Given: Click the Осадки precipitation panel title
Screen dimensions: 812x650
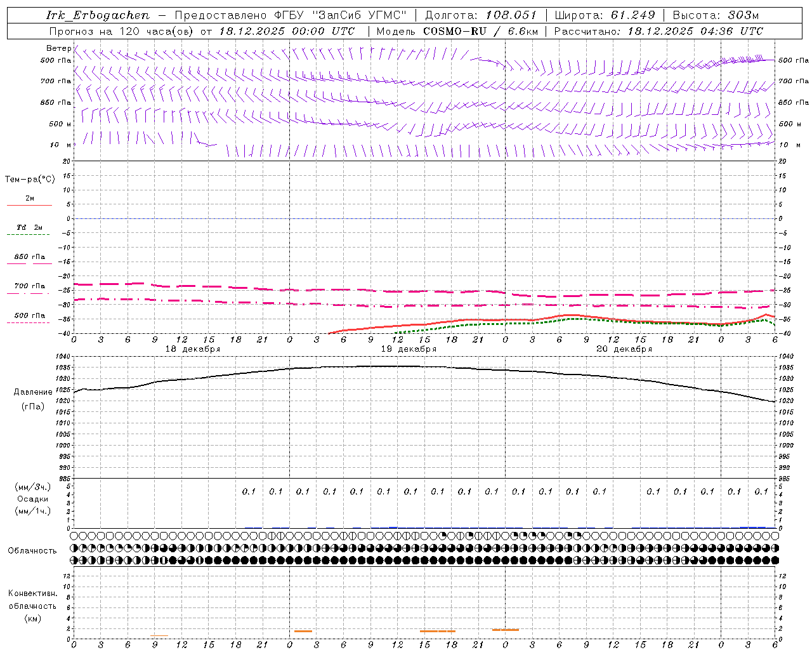Looking at the screenshot, I should point(33,499).
